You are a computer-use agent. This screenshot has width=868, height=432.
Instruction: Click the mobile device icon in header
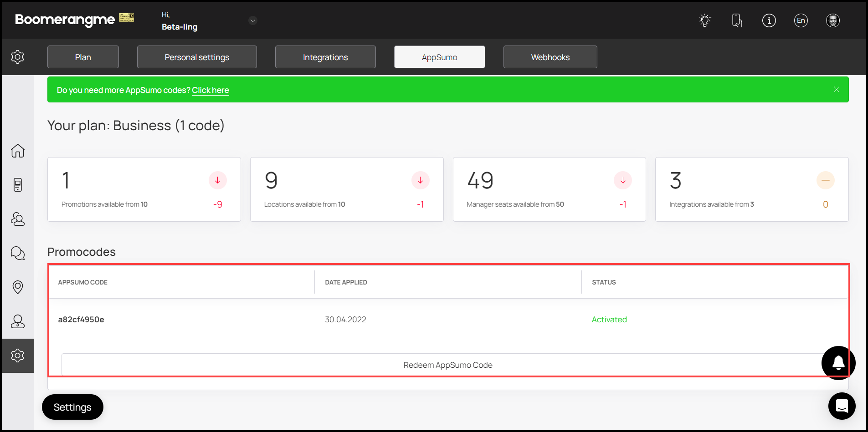pyautogui.click(x=737, y=20)
